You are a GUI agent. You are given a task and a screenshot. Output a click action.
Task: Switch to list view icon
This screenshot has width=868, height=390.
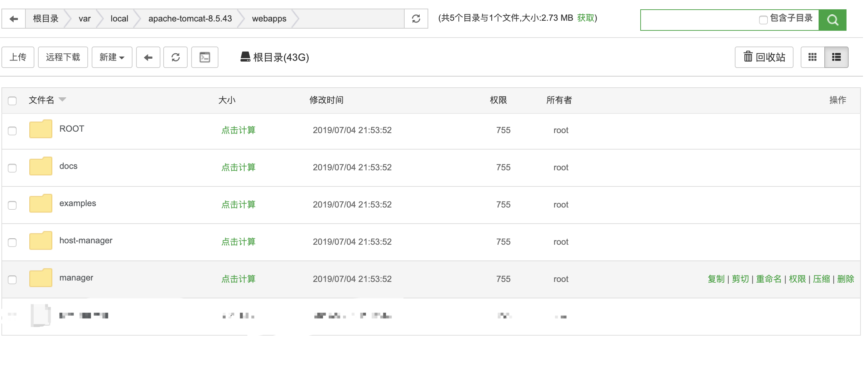click(x=836, y=57)
